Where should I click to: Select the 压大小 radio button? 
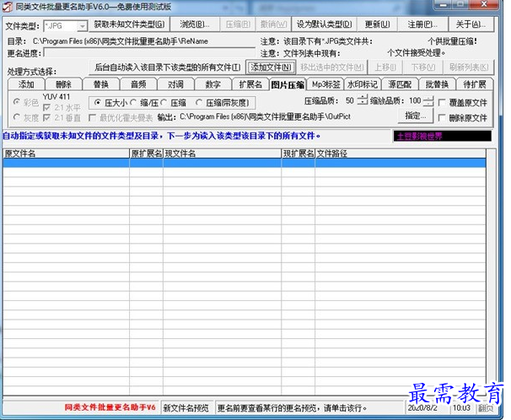click(98, 101)
